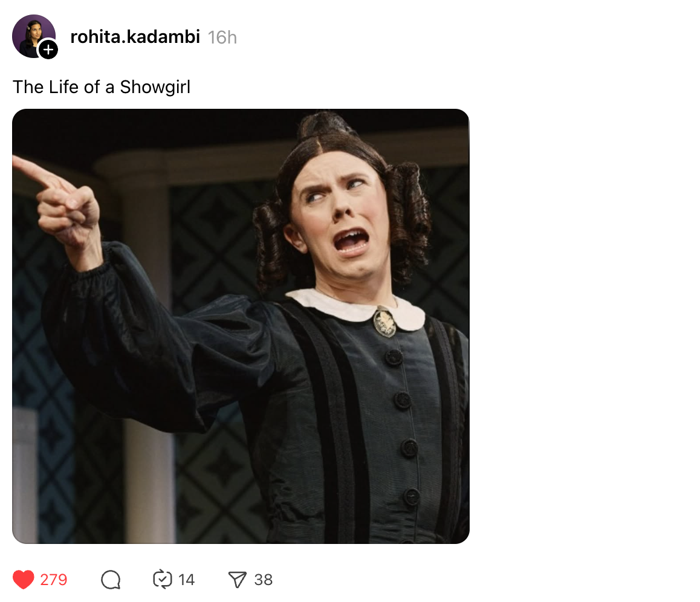The image size is (700, 602).
Task: Share the post with the paper plane icon
Action: (x=237, y=580)
